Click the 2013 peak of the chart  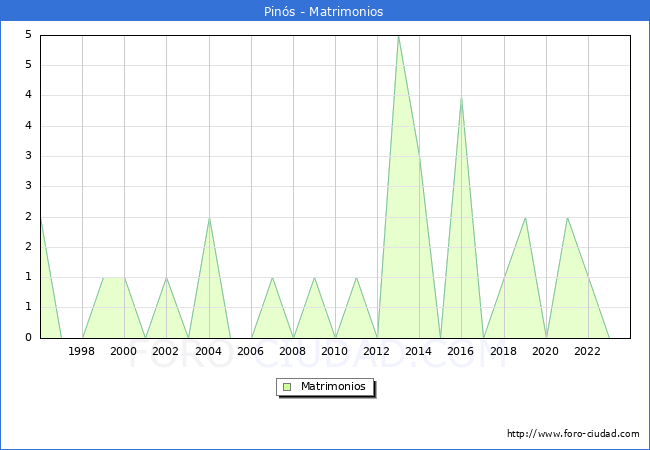pyautogui.click(x=398, y=36)
